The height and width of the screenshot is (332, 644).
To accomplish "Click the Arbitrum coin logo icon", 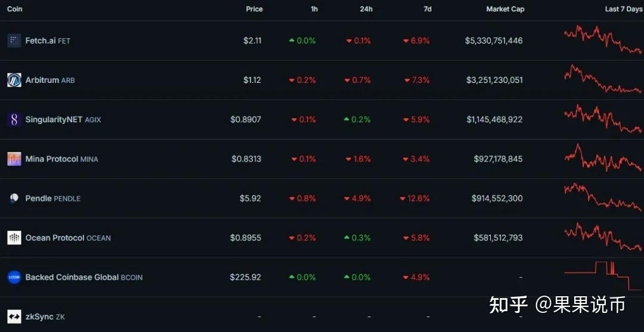I will pyautogui.click(x=14, y=80).
